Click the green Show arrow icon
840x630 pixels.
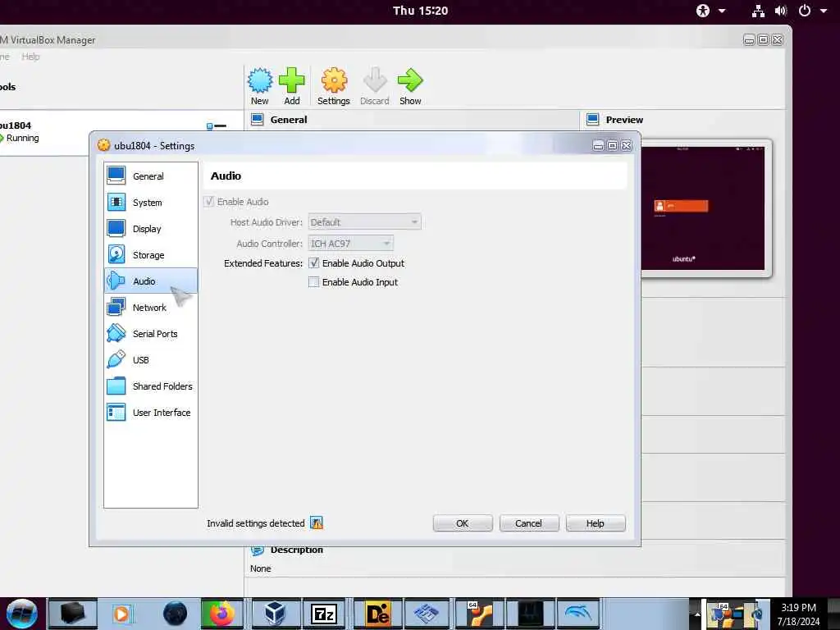[410, 80]
